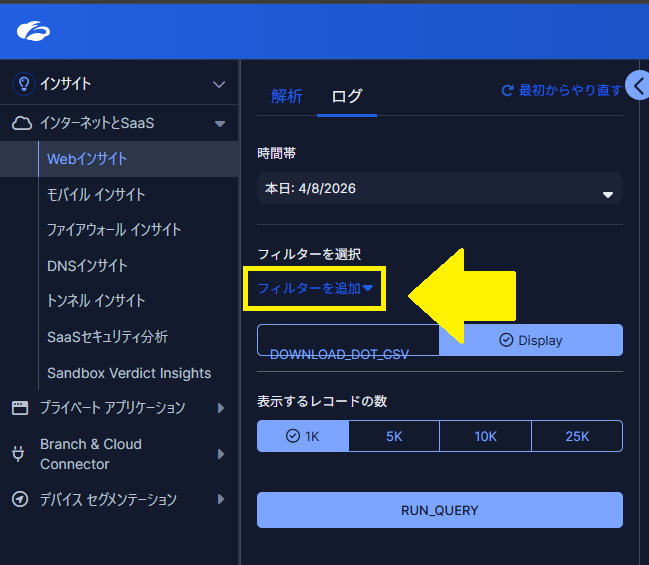
Task: Open ファイアウォール インサイト in the sidebar
Action: [x=114, y=230]
